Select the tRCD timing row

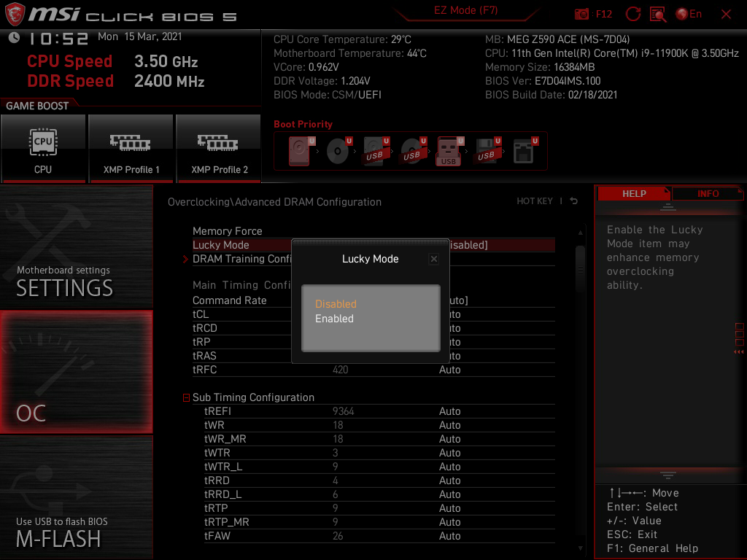coord(205,328)
